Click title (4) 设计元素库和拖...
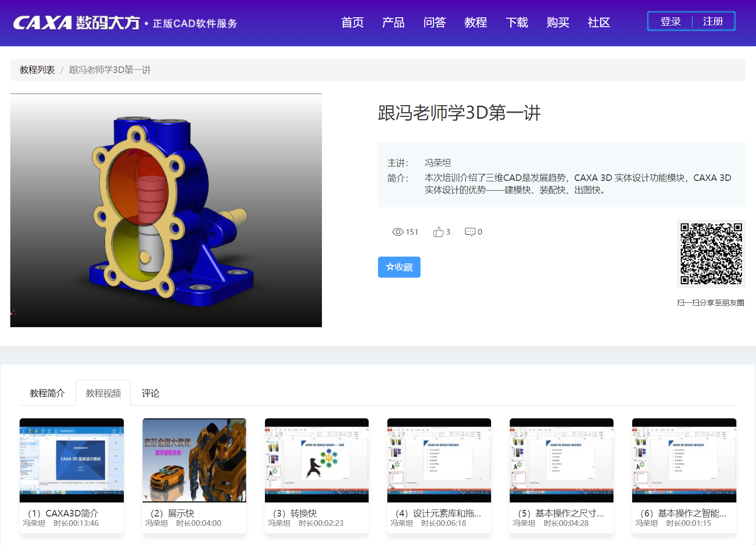The height and width of the screenshot is (545, 756). 436,513
